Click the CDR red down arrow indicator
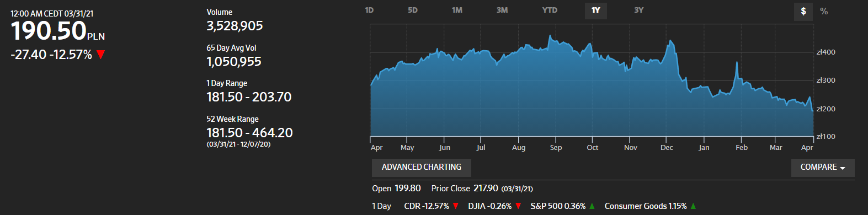The width and height of the screenshot is (868, 215). pyautogui.click(x=456, y=206)
